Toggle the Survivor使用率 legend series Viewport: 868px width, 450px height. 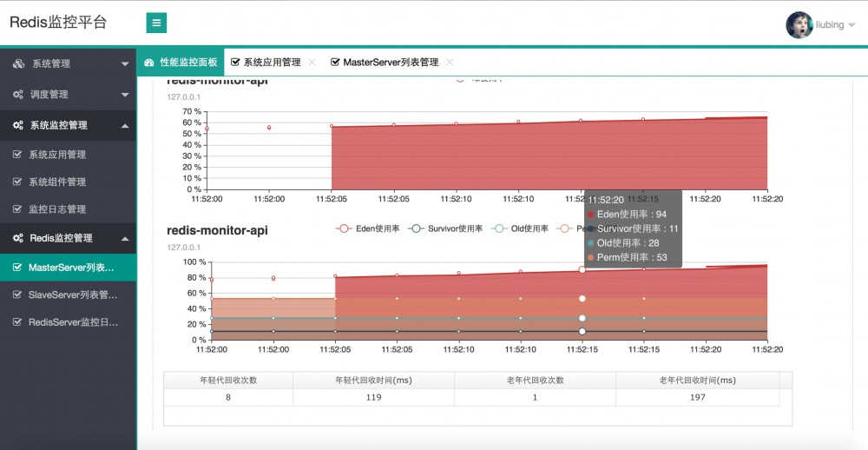click(x=445, y=228)
